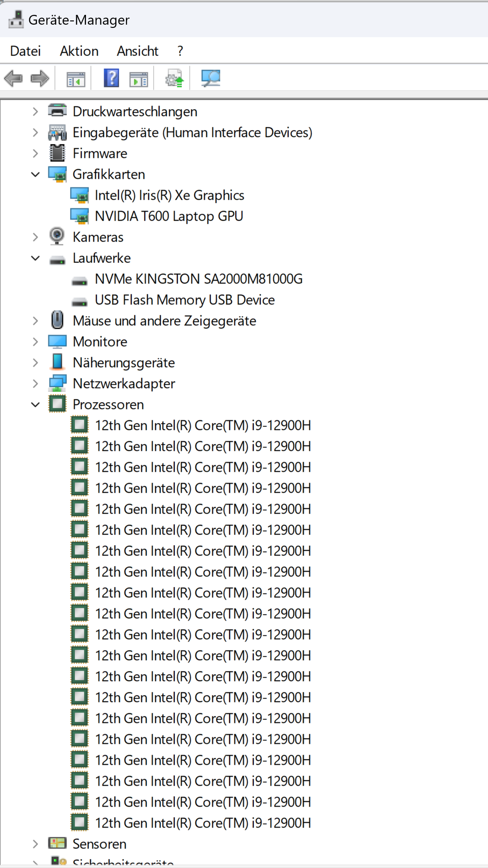
Task: Expand the Kameras node
Action: 35,237
